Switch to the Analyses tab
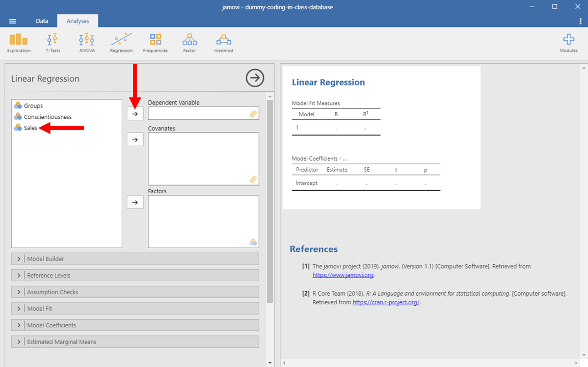 [77, 21]
